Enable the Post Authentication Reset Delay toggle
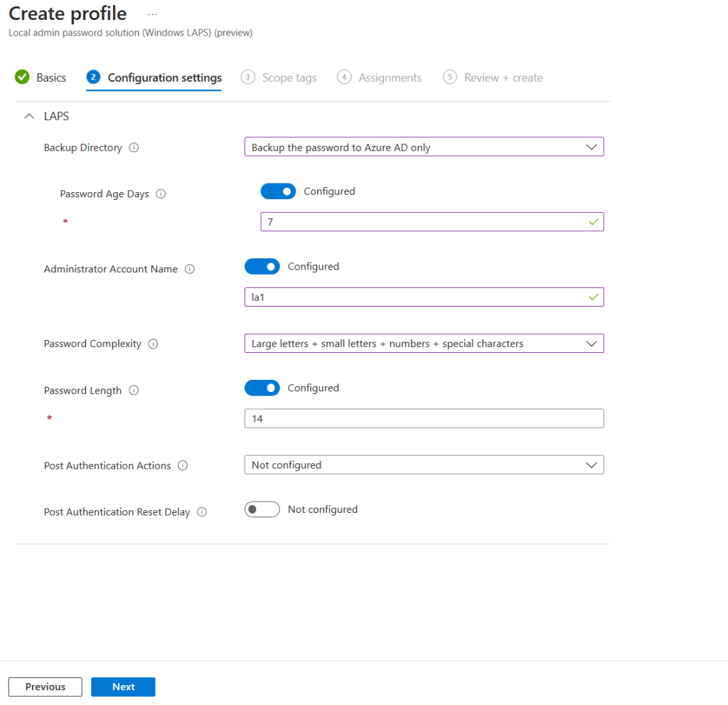This screenshot has height=705, width=728. point(262,509)
